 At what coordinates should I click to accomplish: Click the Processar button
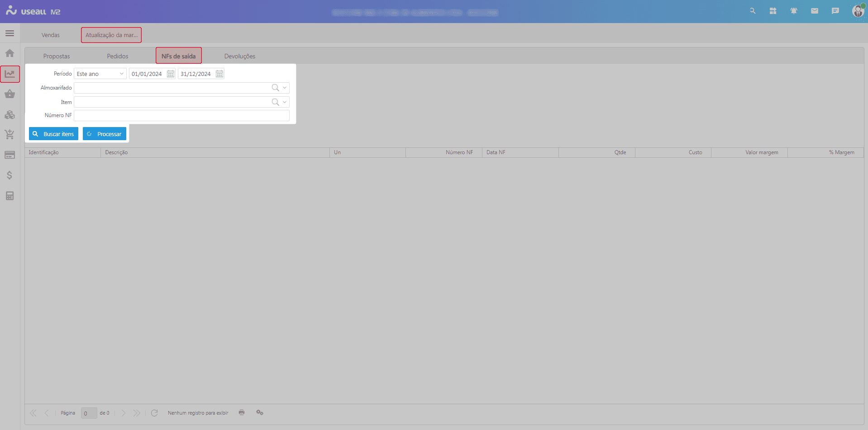tap(104, 134)
